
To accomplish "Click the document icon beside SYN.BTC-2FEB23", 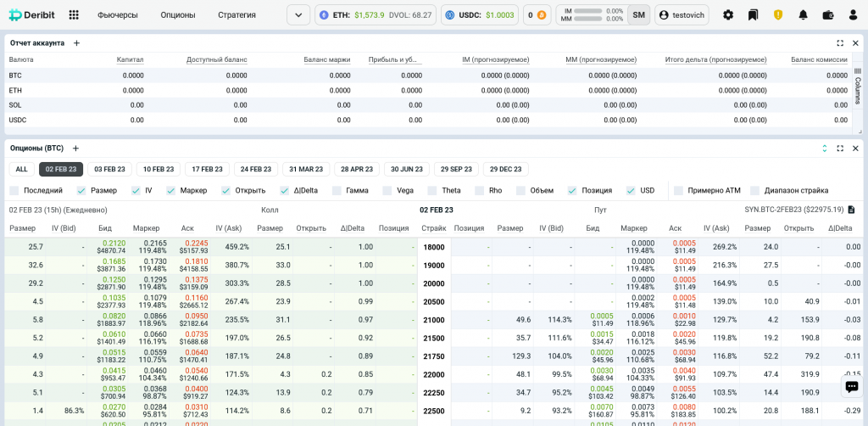I will tap(851, 210).
